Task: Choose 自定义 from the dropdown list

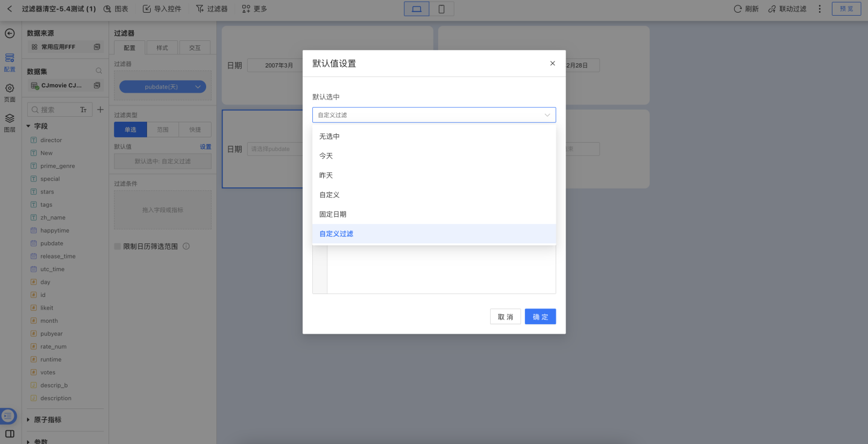Action: pos(434,195)
